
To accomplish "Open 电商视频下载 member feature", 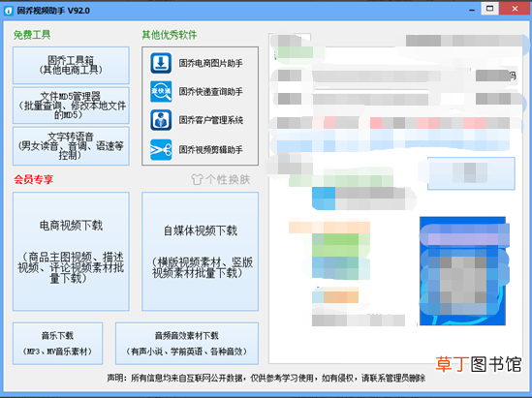I will click(x=71, y=251).
